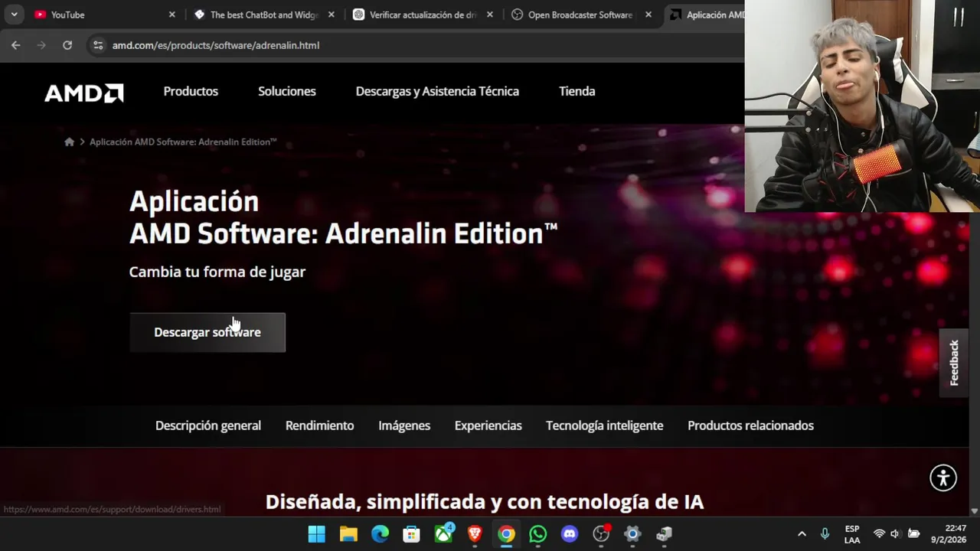Click the battery tray icon
Image resolution: width=980 pixels, height=551 pixels.
(913, 533)
